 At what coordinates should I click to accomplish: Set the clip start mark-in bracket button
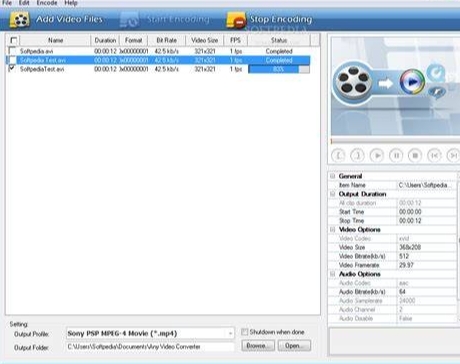coord(338,155)
